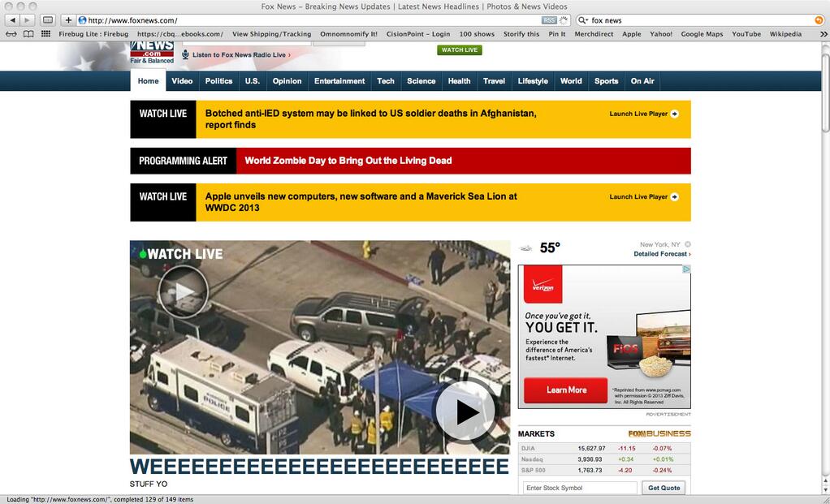This screenshot has width=830, height=504.
Task: Play the large video play button
Action: point(465,411)
